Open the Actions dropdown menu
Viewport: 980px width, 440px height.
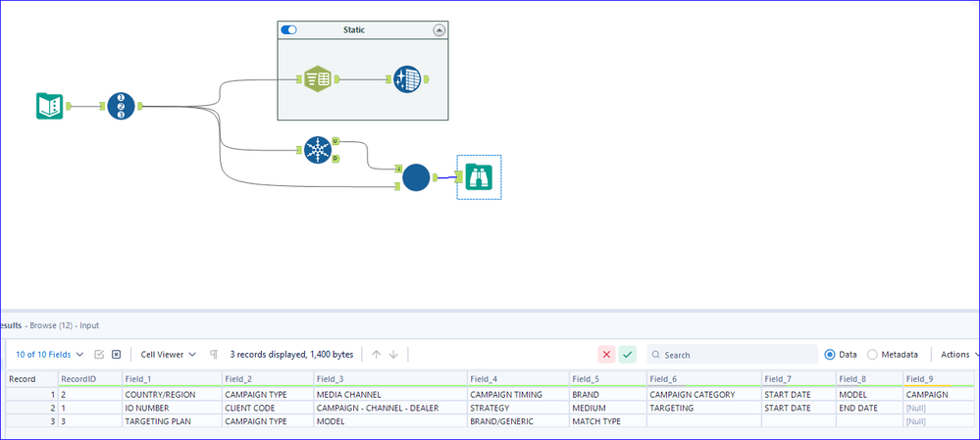pos(959,355)
